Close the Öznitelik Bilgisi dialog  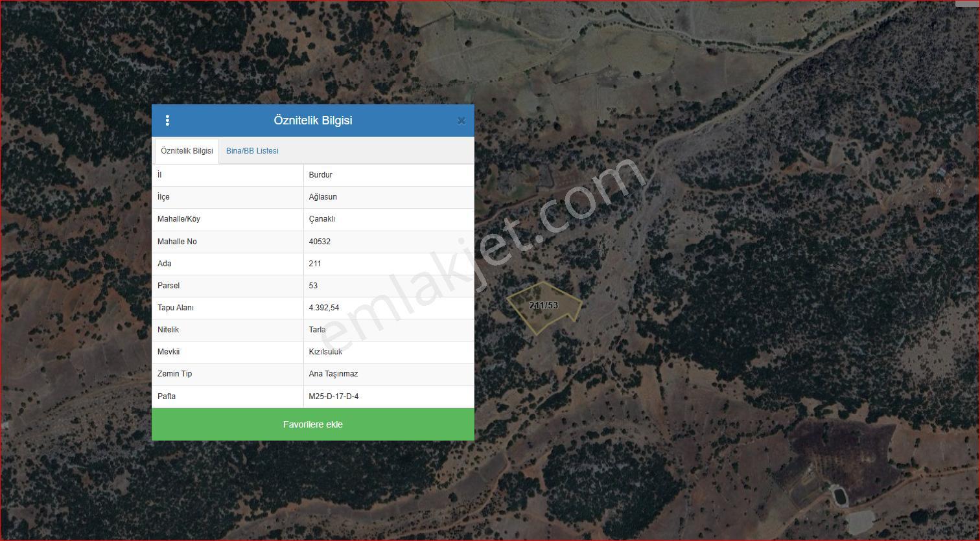pos(461,121)
